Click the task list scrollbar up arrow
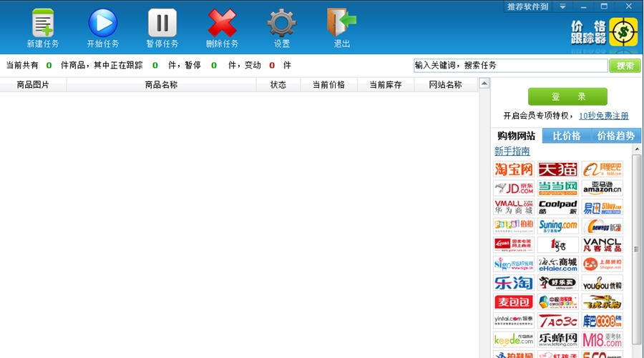Viewport: 644px width, 358px height. tap(484, 84)
